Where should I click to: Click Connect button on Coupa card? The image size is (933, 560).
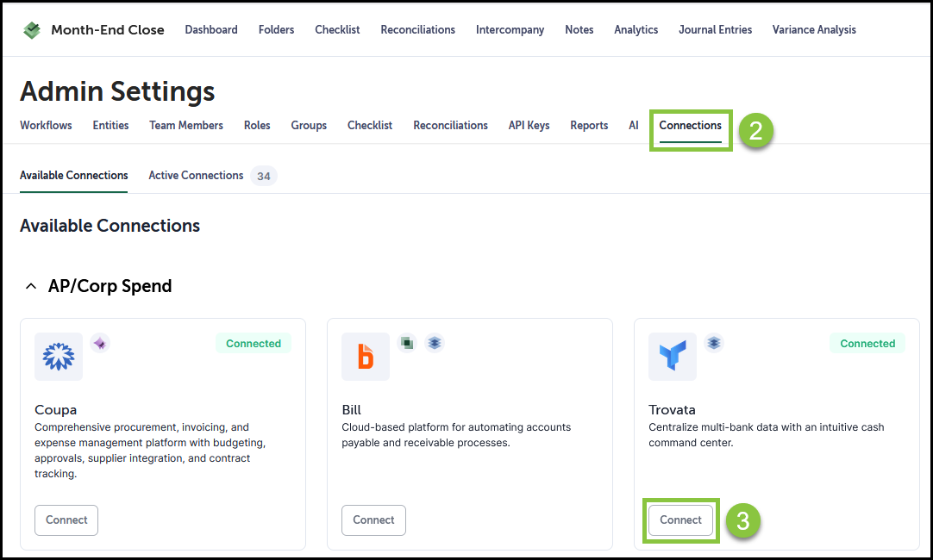[x=66, y=520]
